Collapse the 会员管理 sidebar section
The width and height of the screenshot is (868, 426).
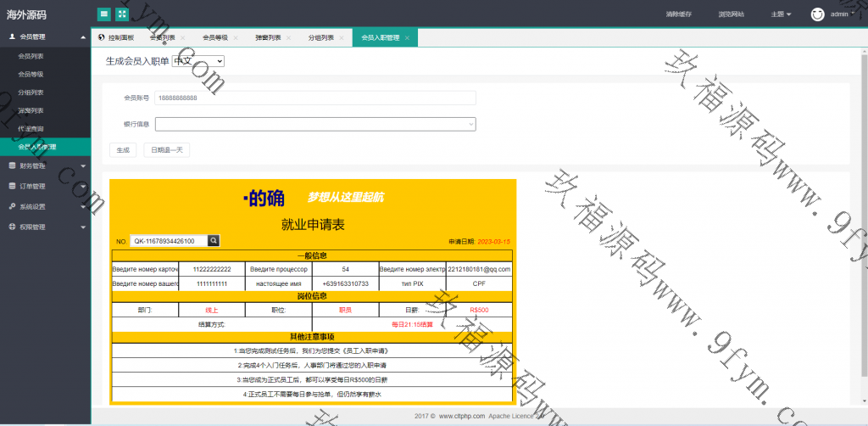click(45, 37)
